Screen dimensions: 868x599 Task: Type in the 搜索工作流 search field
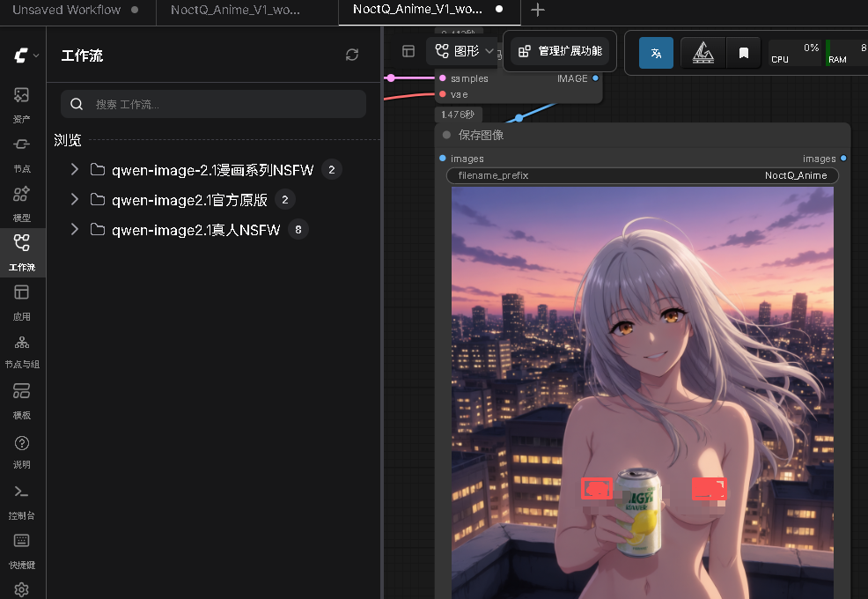point(213,104)
